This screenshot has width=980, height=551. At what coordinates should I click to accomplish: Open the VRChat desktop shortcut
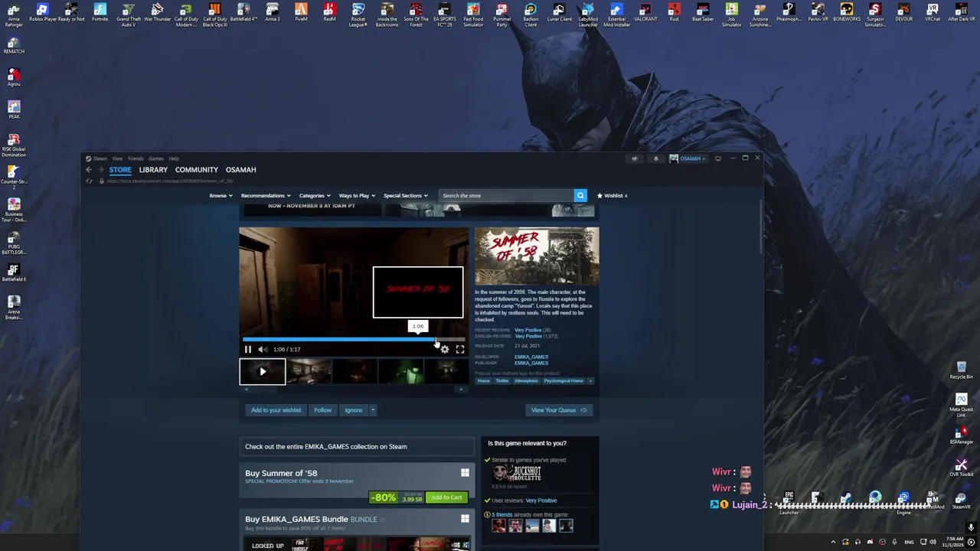(933, 13)
